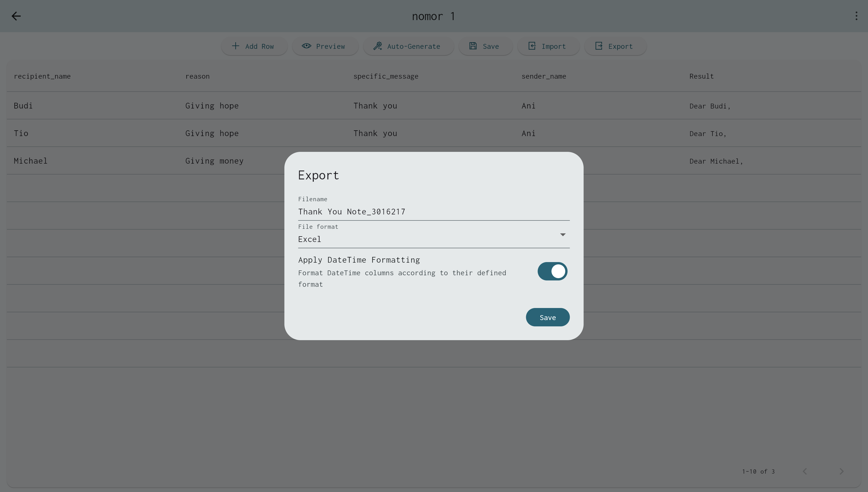Go back with the arrow icon
The height and width of the screenshot is (492, 868).
pos(16,16)
